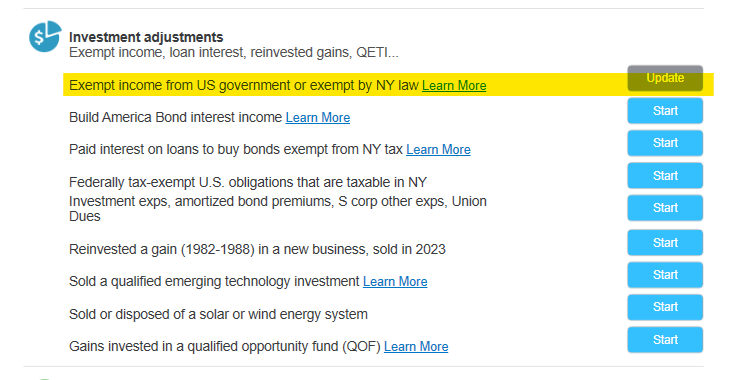Screen dimensions: 744x380
Task: Start Build America Bond interest income
Action: (665, 111)
